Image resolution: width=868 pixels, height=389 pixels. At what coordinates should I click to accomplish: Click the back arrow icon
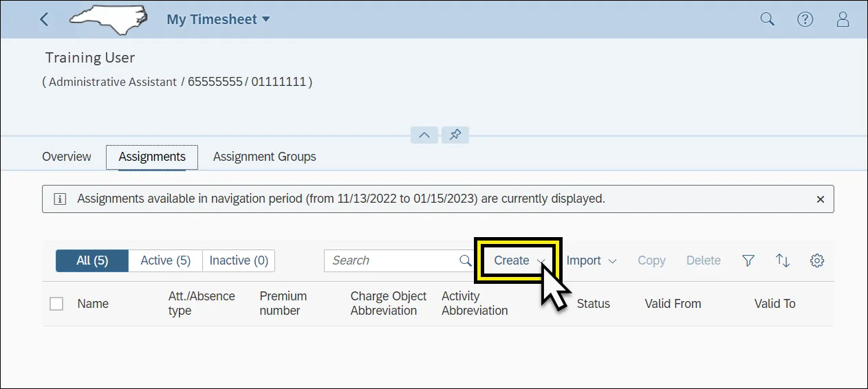[x=45, y=19]
